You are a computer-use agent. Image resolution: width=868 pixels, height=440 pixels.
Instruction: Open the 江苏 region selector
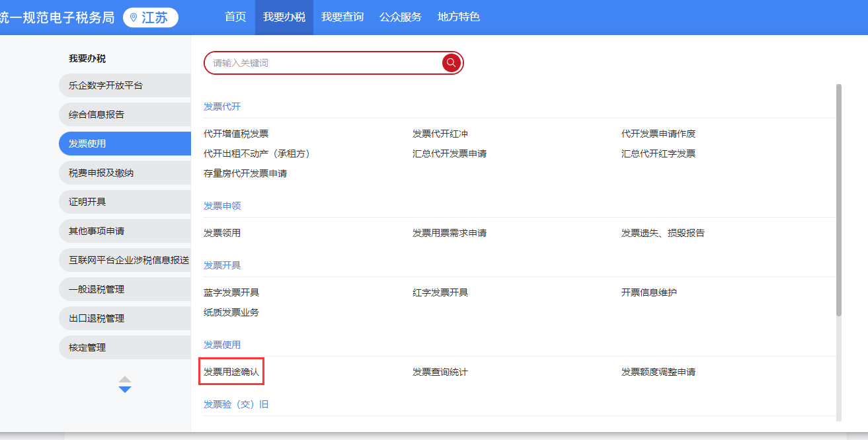pyautogui.click(x=151, y=18)
